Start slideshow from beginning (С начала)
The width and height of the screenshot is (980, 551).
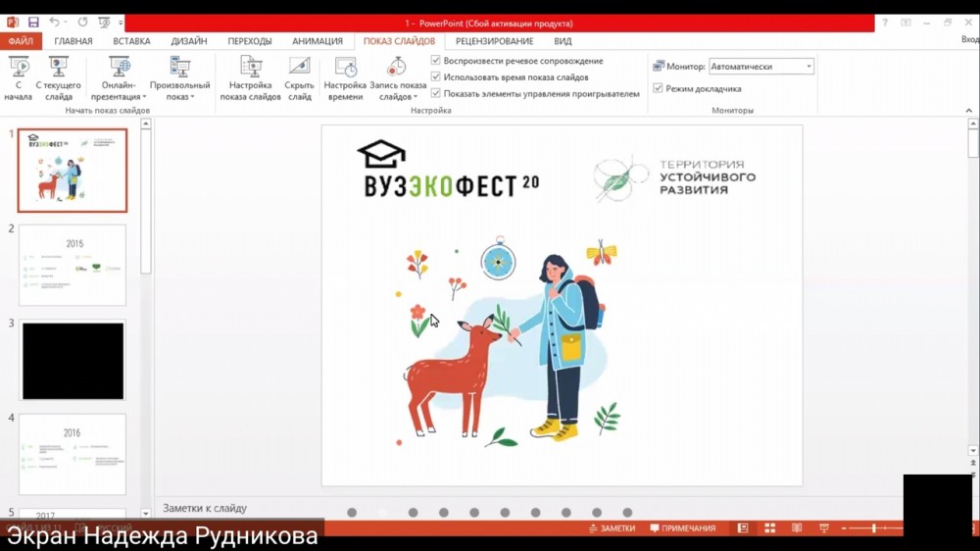tap(18, 76)
